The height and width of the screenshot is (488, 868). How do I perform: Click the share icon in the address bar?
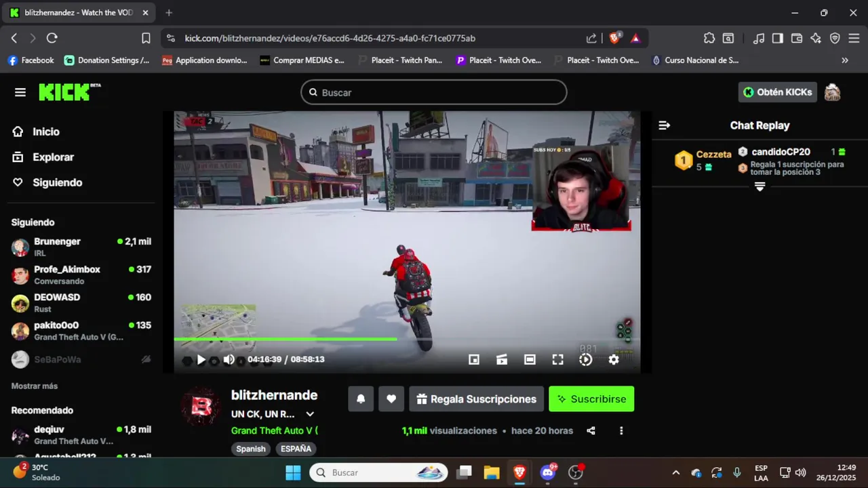[x=591, y=39]
